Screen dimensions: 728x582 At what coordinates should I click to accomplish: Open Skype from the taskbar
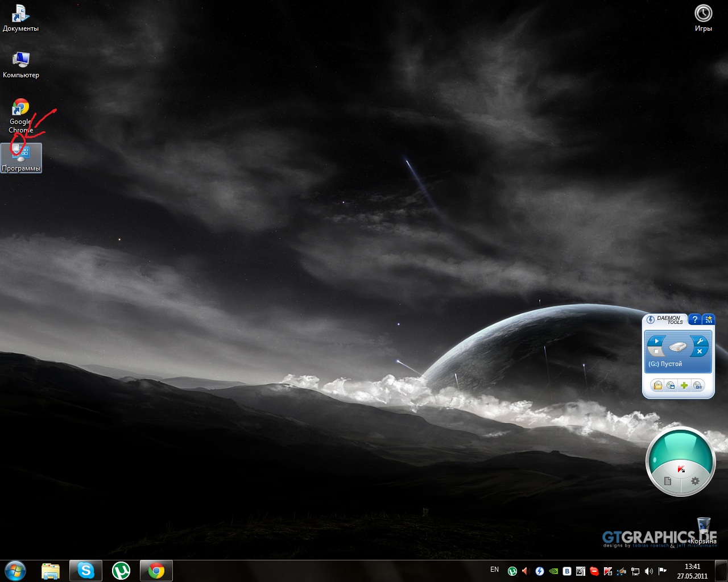pyautogui.click(x=86, y=570)
